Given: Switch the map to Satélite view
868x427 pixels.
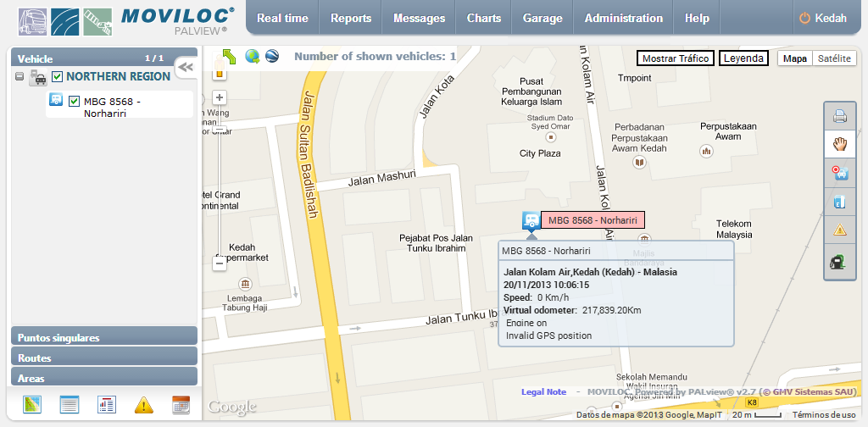Looking at the screenshot, I should coord(834,58).
